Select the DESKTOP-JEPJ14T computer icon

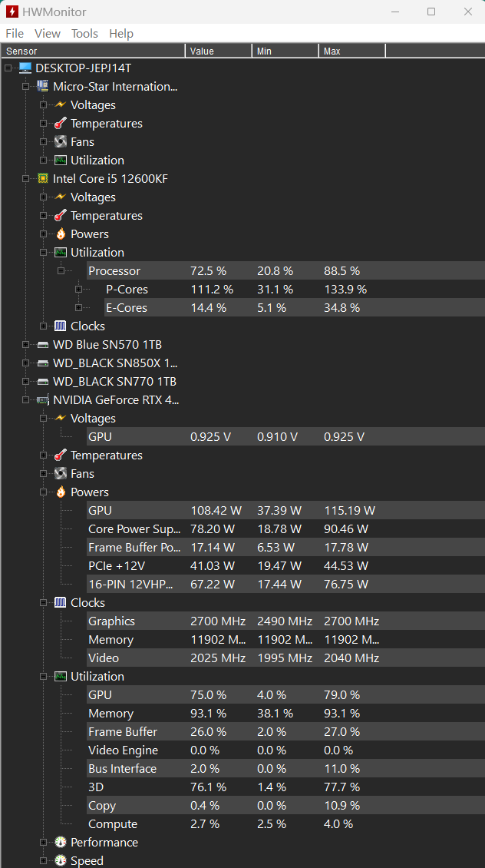point(25,68)
